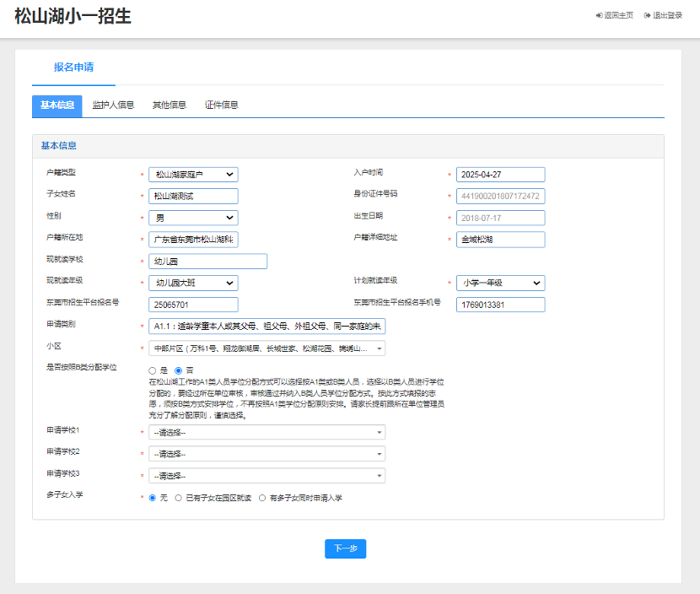The height and width of the screenshot is (594, 700).
Task: Open 现就读年级 dropdown
Action: [193, 283]
